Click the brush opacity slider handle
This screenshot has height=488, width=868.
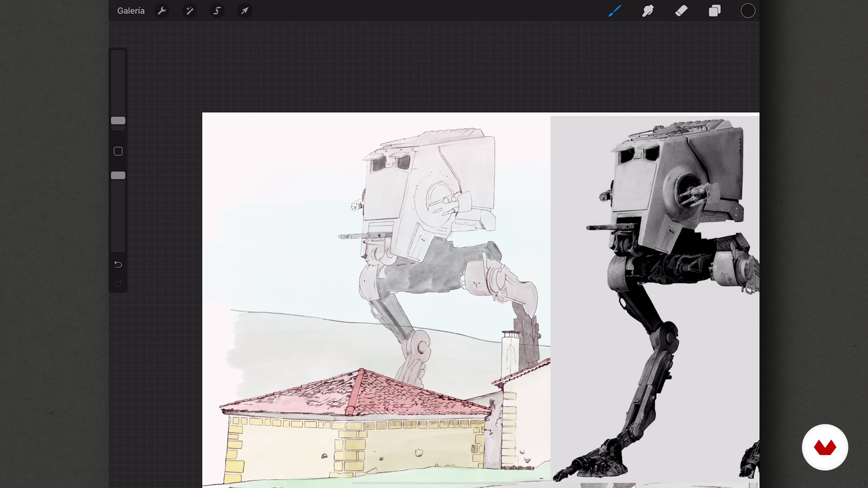[x=118, y=176]
